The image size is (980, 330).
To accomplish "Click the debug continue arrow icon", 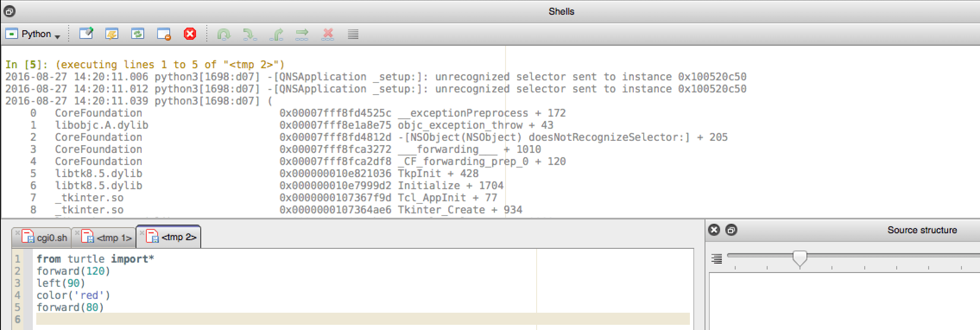I will point(302,34).
